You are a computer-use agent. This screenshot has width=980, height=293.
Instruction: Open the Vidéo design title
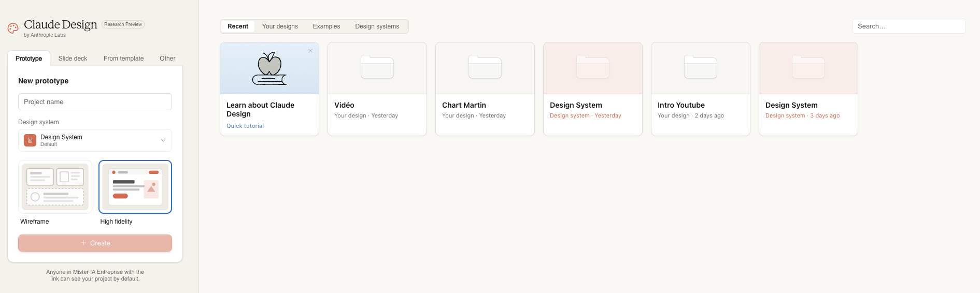(x=344, y=105)
